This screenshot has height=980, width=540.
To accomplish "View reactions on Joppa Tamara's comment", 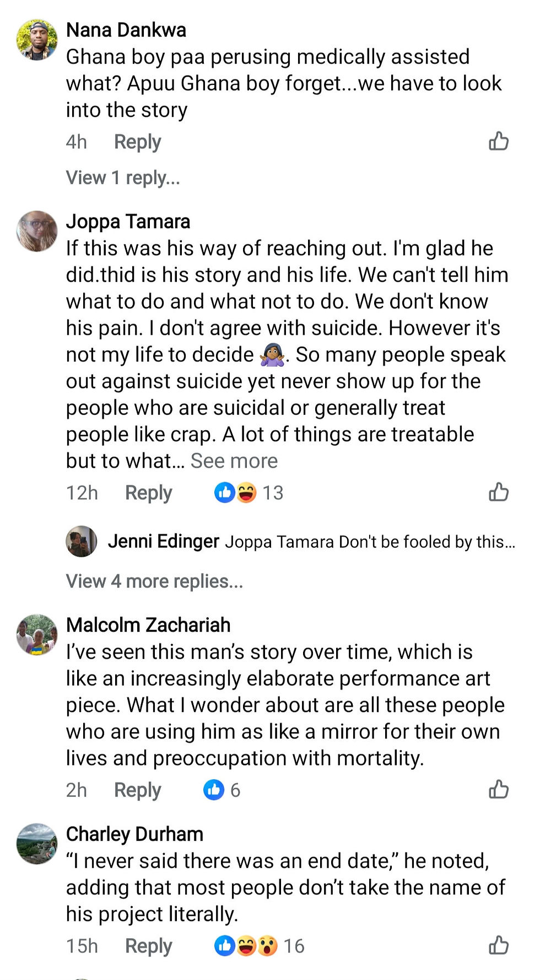I will coord(249,492).
